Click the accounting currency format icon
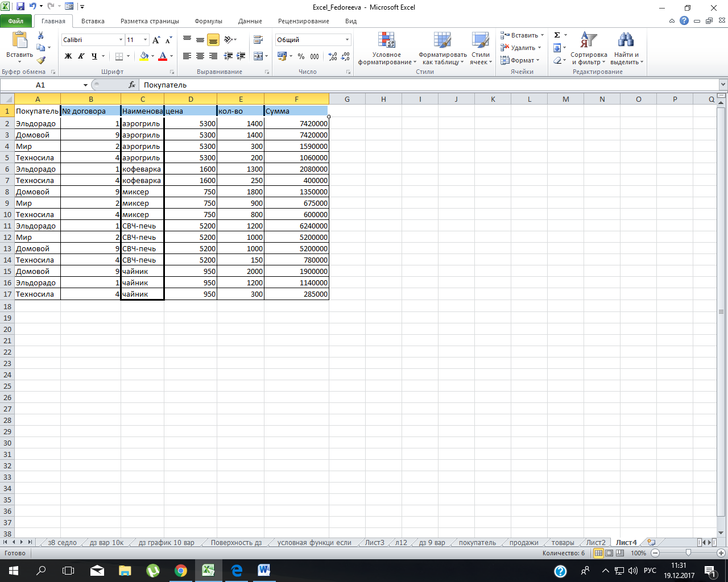Screen dimensions: 728x582 pos(282,56)
